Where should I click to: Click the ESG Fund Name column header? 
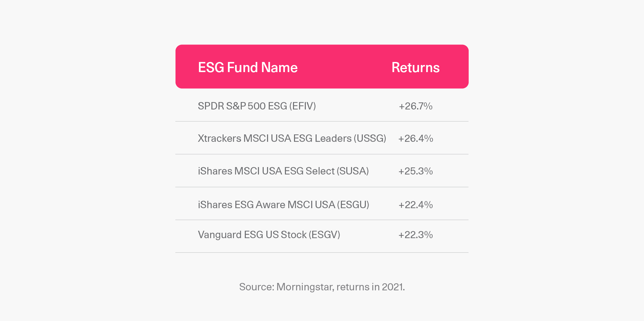pos(248,67)
